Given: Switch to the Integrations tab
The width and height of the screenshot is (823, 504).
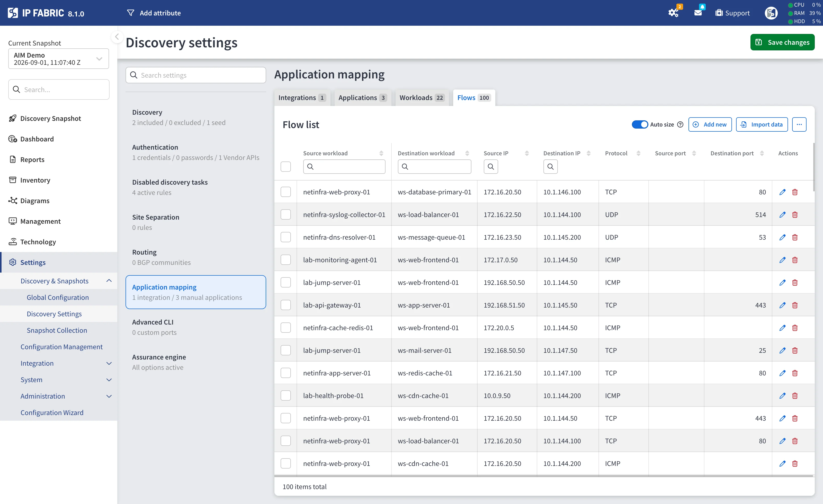Looking at the screenshot, I should click(302, 97).
